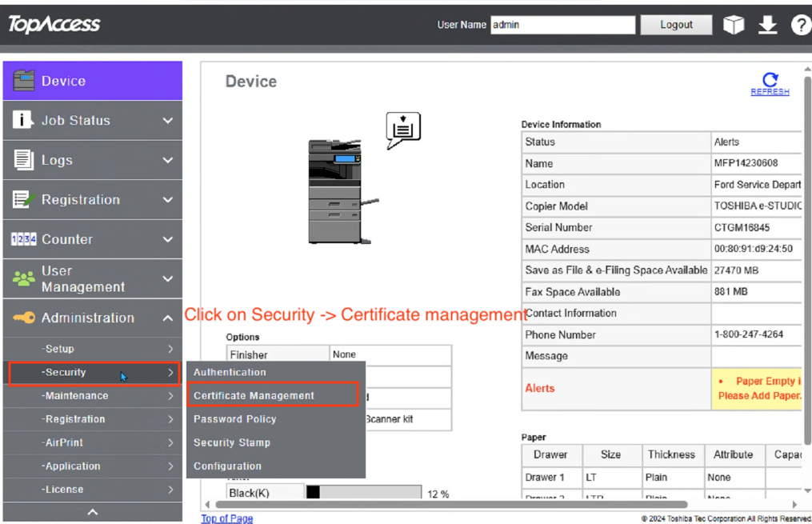The height and width of the screenshot is (524, 812).
Task: Click the User Name input field
Action: pyautogui.click(x=562, y=25)
